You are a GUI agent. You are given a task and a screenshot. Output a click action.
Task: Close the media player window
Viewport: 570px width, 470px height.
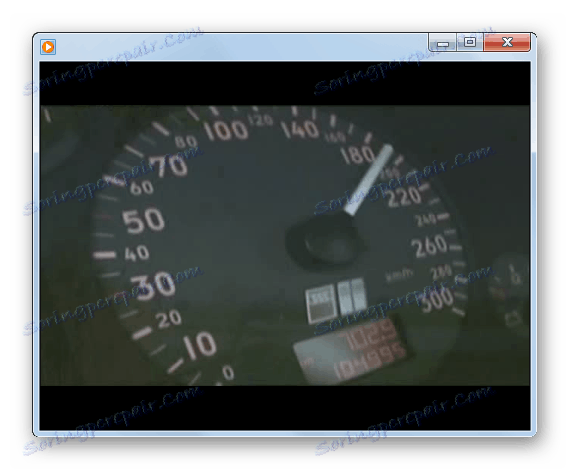pyautogui.click(x=507, y=43)
